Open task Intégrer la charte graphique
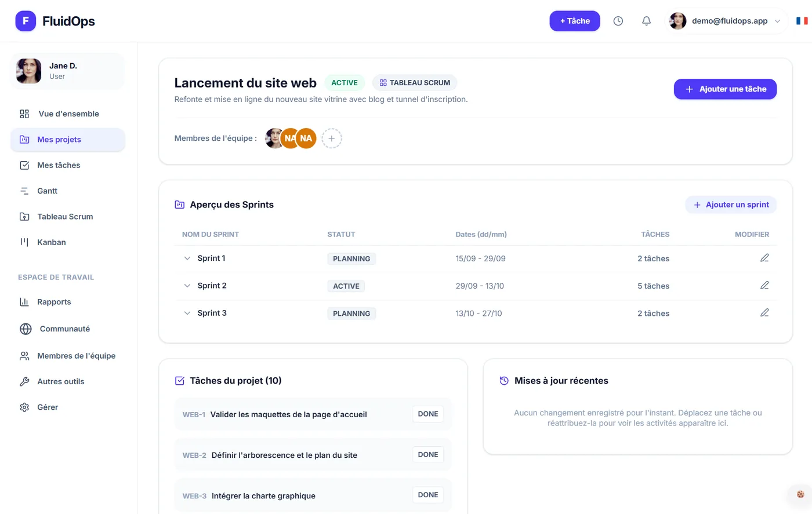 263,496
